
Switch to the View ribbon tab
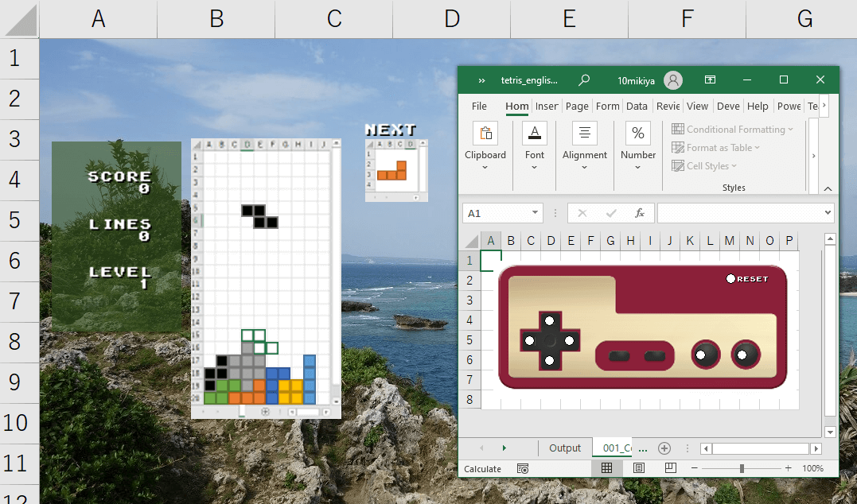(x=697, y=106)
